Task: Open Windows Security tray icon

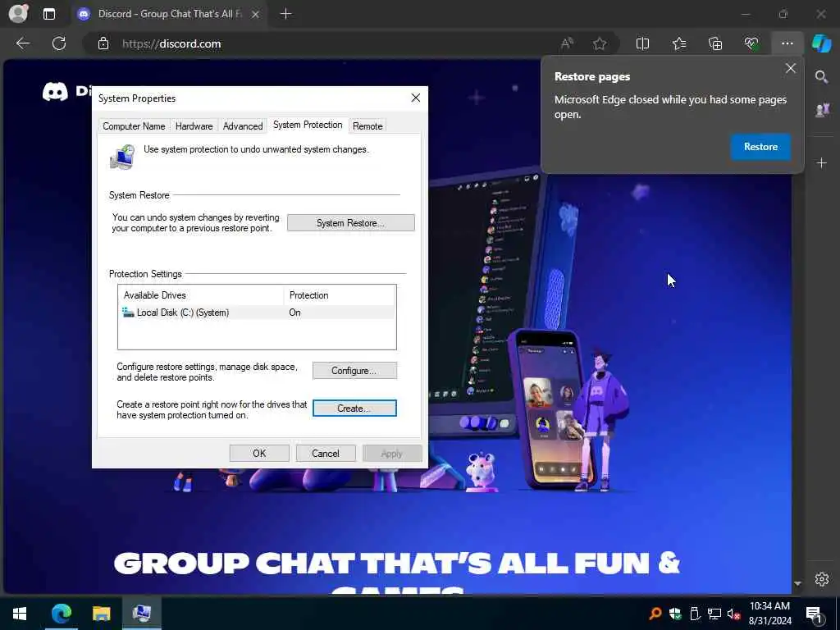Action: point(675,614)
